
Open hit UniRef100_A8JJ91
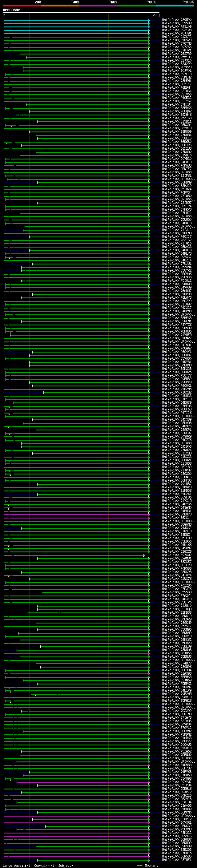[177, 33]
